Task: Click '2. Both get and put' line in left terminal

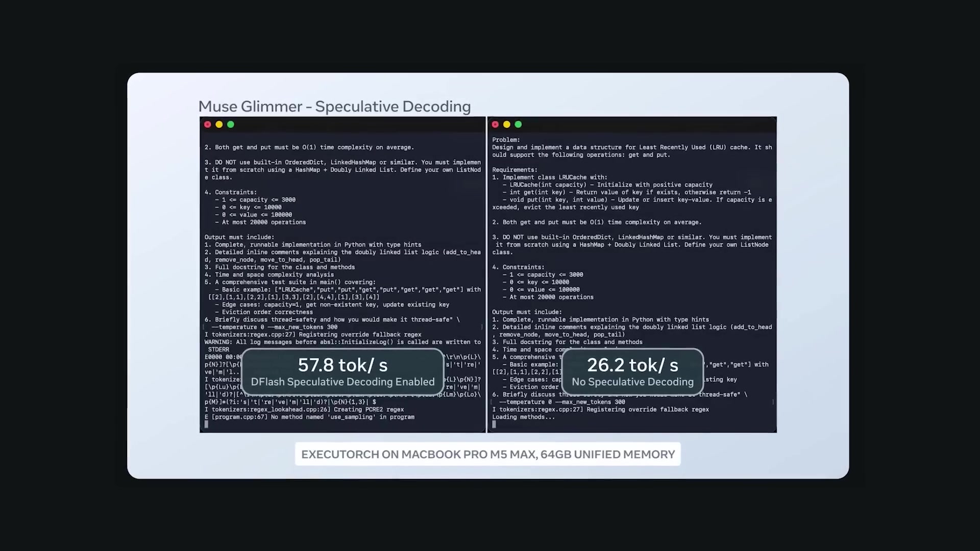Action: pos(309,147)
